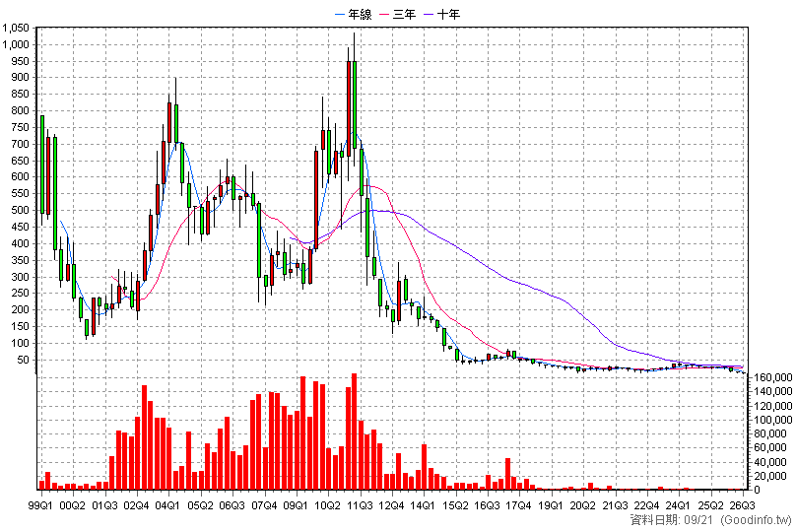Select the 17Q4 x-axis label
Screen dimensions: 796x532
pos(519,505)
